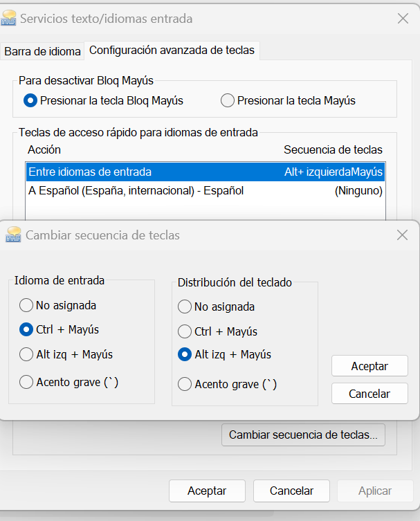Choose Alt izq + Mayús under Idioma de entrada
This screenshot has width=420, height=521.
click(x=26, y=354)
